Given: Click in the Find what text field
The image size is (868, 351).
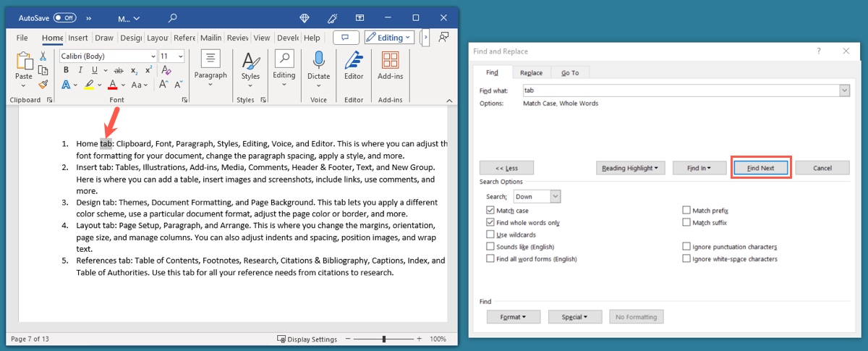Looking at the screenshot, I should click(x=678, y=90).
